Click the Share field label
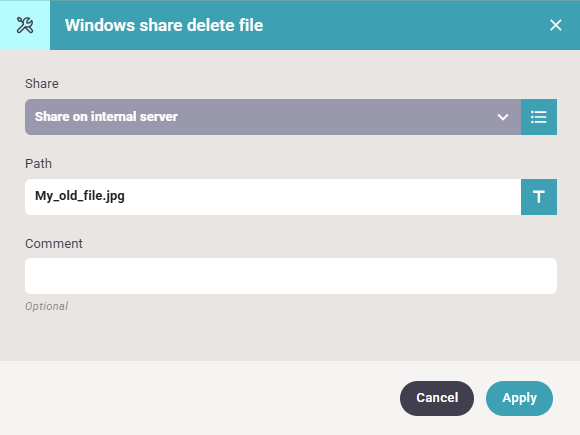 (42, 84)
